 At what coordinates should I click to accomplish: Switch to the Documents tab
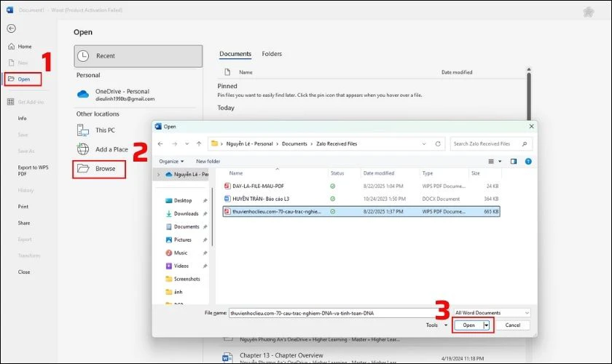pos(235,54)
